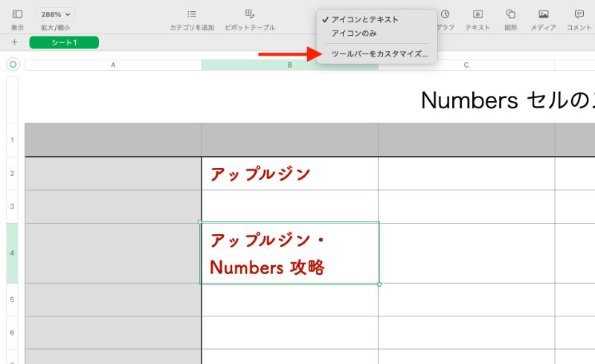Screen dimensions: 595x364
Task: Click the Numbers セルの table title text
Action: (x=508, y=100)
